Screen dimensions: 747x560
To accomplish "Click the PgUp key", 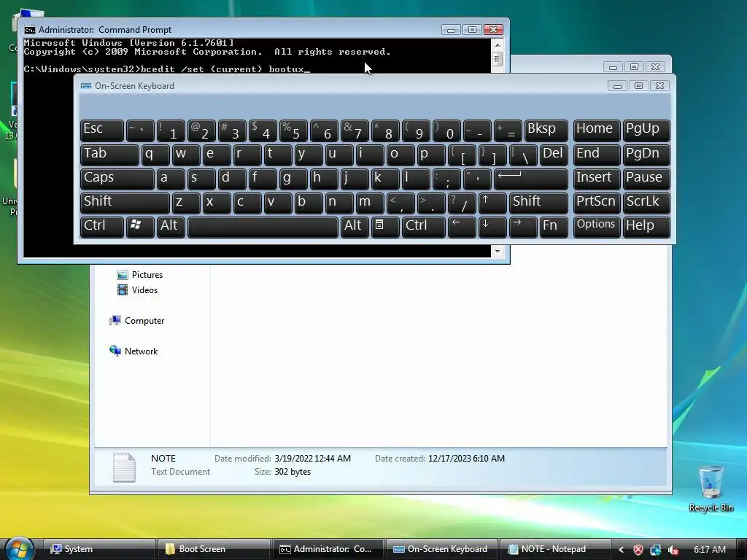I will [646, 131].
